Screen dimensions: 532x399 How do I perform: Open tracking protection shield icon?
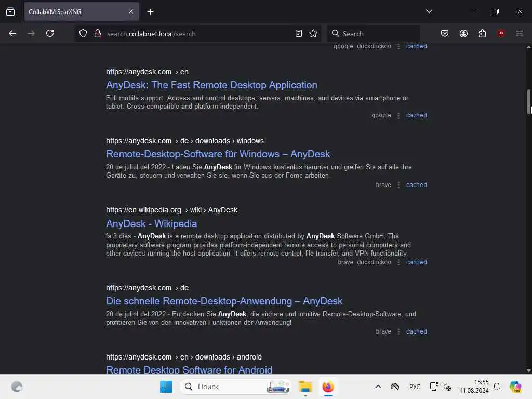coord(83,34)
